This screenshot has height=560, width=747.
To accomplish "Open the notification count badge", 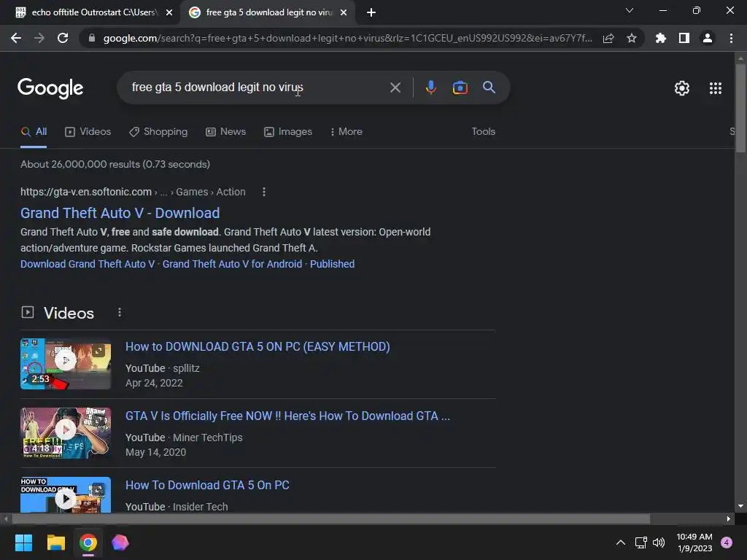I will (x=727, y=542).
